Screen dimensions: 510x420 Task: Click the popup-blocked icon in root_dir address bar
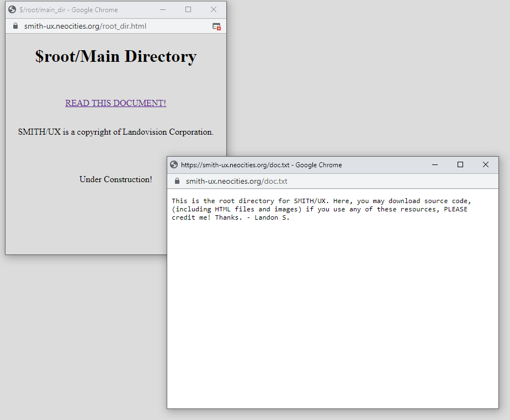pos(216,26)
